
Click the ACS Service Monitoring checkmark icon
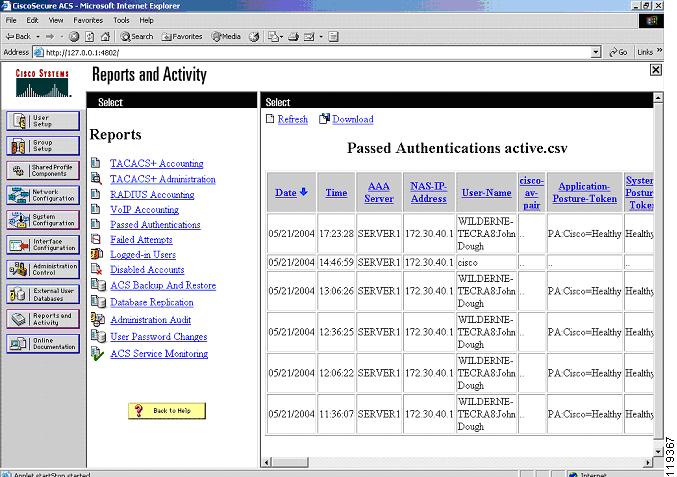(x=98, y=354)
